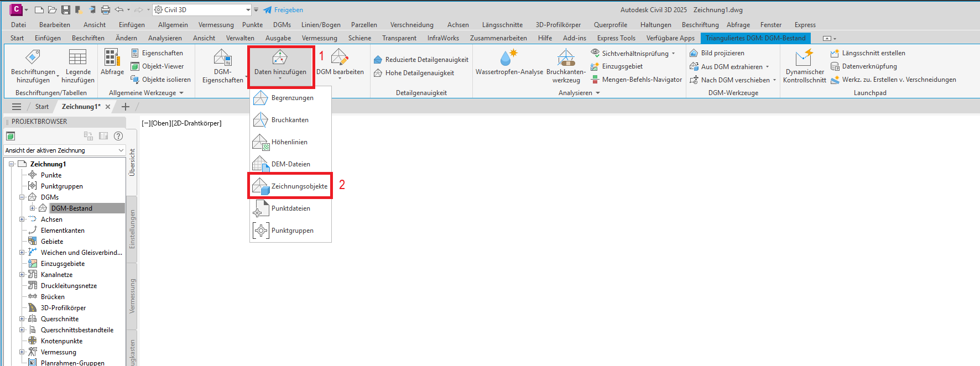Select Höhenlinien from the menu
This screenshot has height=366, width=980.
(x=290, y=142)
